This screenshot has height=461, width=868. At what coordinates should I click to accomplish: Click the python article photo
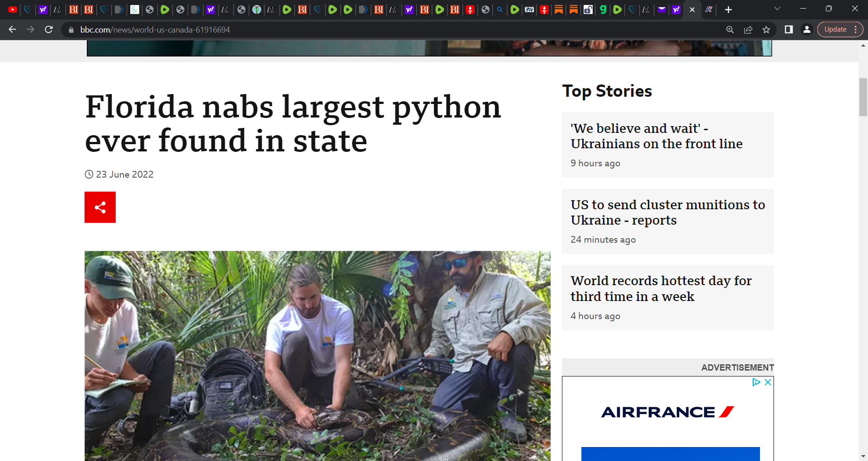click(x=317, y=356)
